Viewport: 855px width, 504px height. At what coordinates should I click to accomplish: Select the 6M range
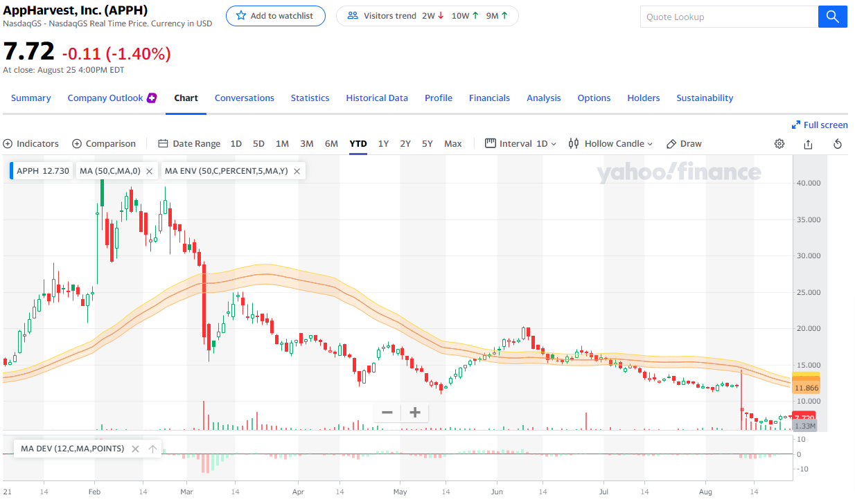point(331,144)
